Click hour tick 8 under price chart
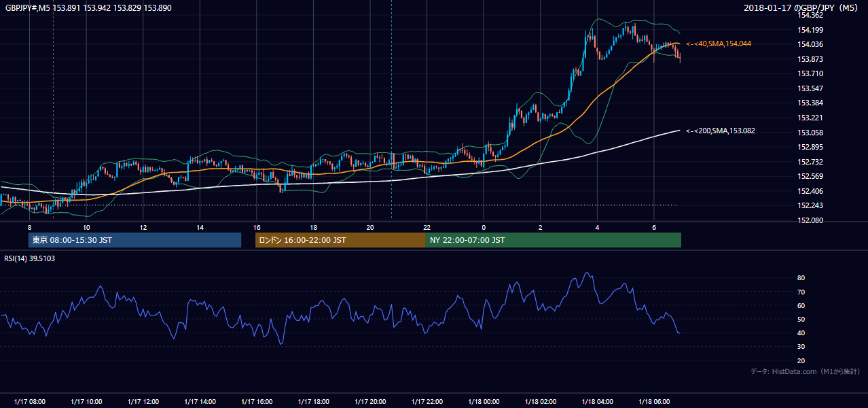The image size is (868, 408). pyautogui.click(x=29, y=227)
